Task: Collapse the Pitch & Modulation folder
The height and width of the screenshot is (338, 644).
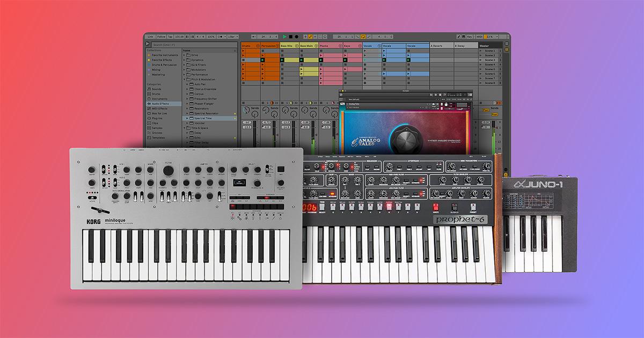Action: click(184, 79)
